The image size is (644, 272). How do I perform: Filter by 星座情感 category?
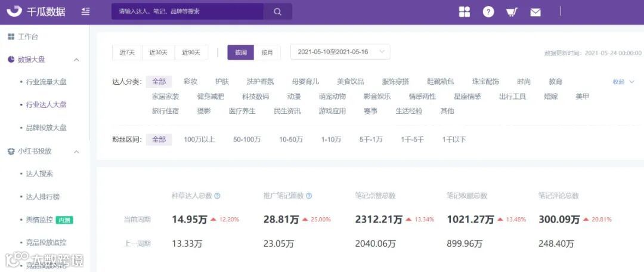point(467,97)
